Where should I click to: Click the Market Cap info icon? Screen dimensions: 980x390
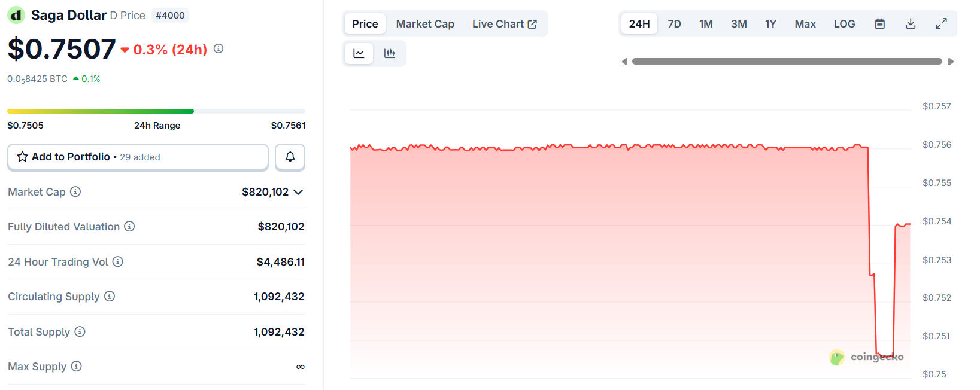click(x=75, y=192)
